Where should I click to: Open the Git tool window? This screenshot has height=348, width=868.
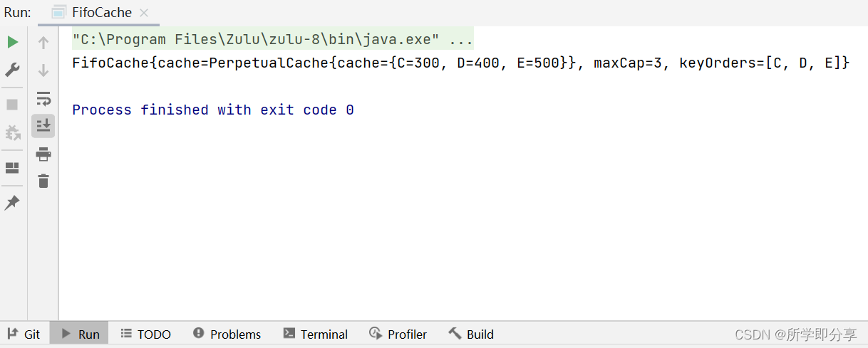[x=24, y=334]
